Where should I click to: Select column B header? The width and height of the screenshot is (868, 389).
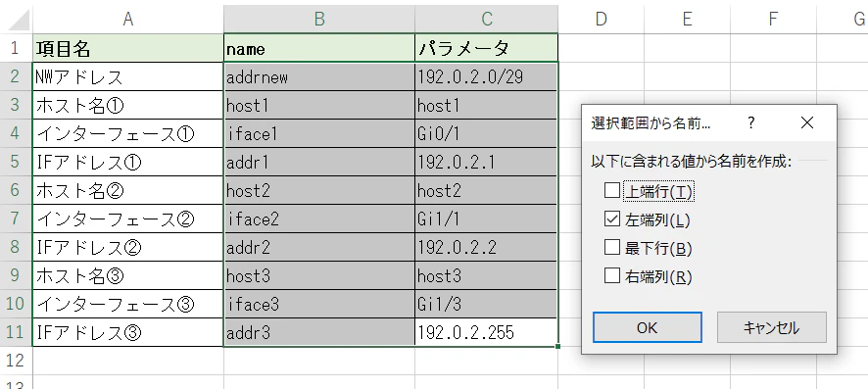[x=319, y=20]
